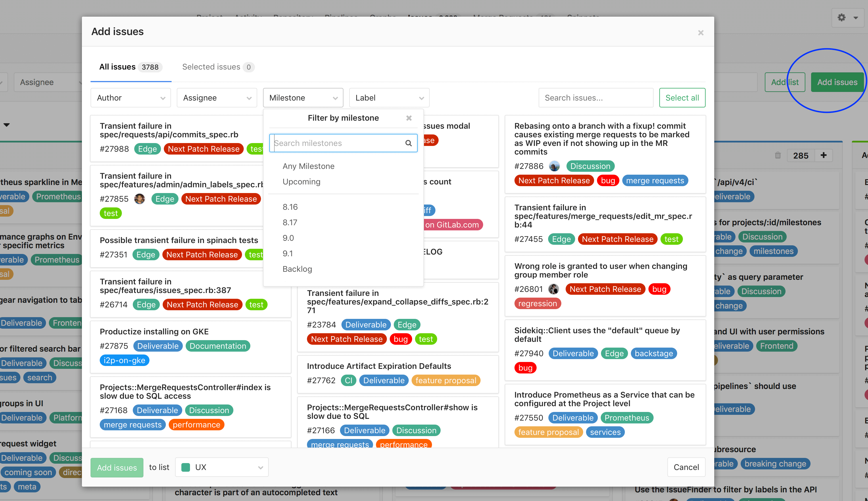Image resolution: width=868 pixels, height=501 pixels.
Task: Click the close icon on milestone filter
Action: (x=410, y=117)
